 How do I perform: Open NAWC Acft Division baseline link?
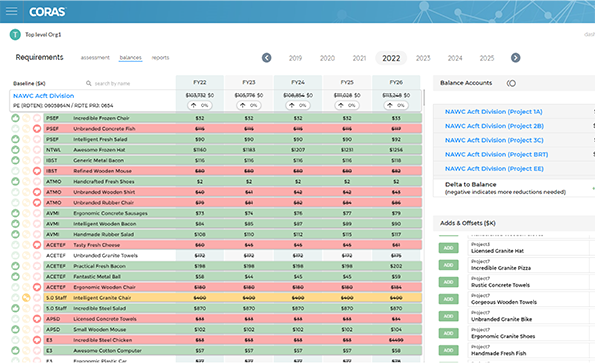[44, 96]
